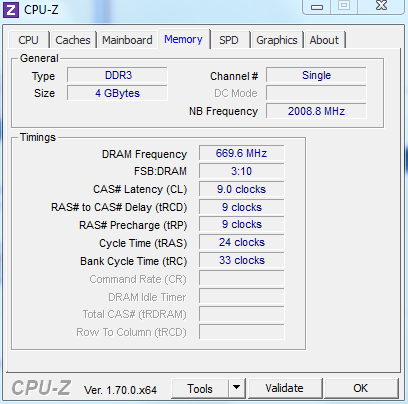Click the 9.0 clocks CAS Latency value
This screenshot has height=404, width=408.
[x=242, y=189]
